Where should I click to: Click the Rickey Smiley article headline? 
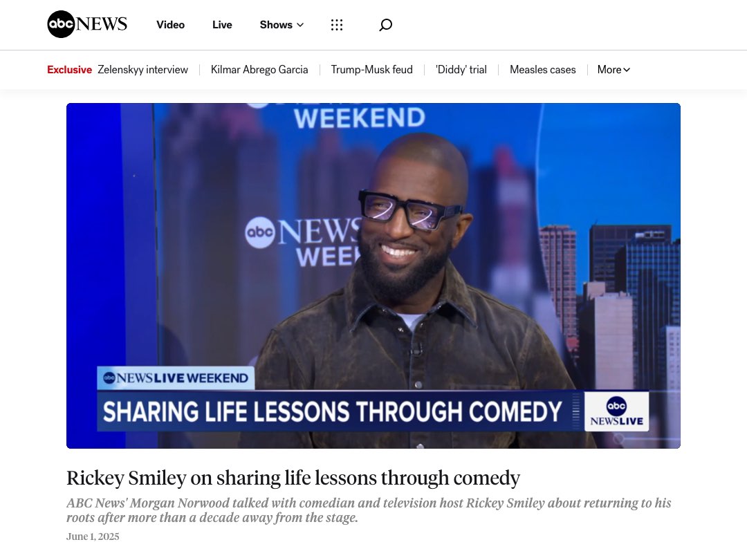[x=293, y=478]
